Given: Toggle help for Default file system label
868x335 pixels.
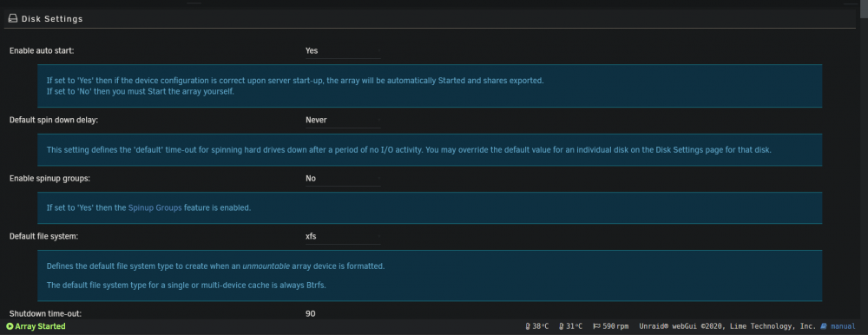Looking at the screenshot, I should [43, 236].
